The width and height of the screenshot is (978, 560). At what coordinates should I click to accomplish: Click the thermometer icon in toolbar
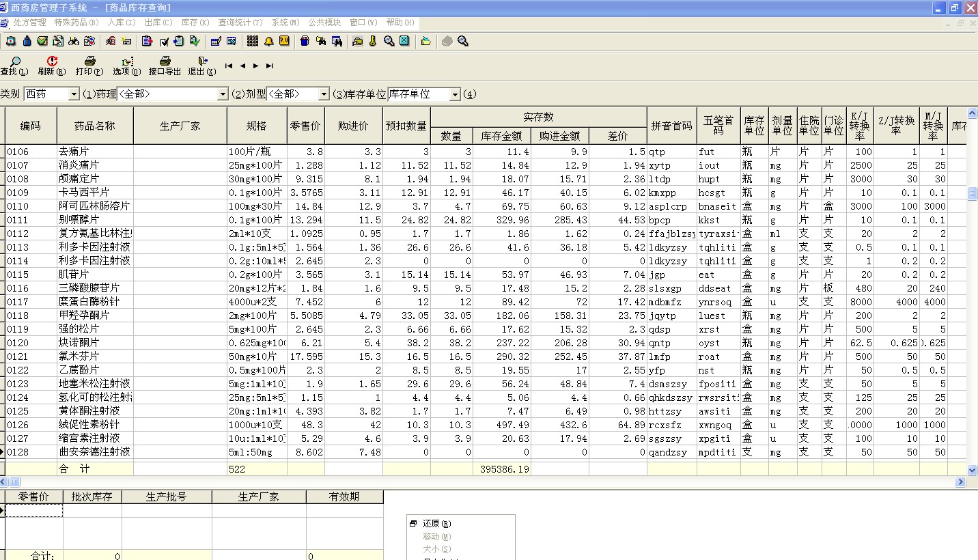tap(374, 42)
